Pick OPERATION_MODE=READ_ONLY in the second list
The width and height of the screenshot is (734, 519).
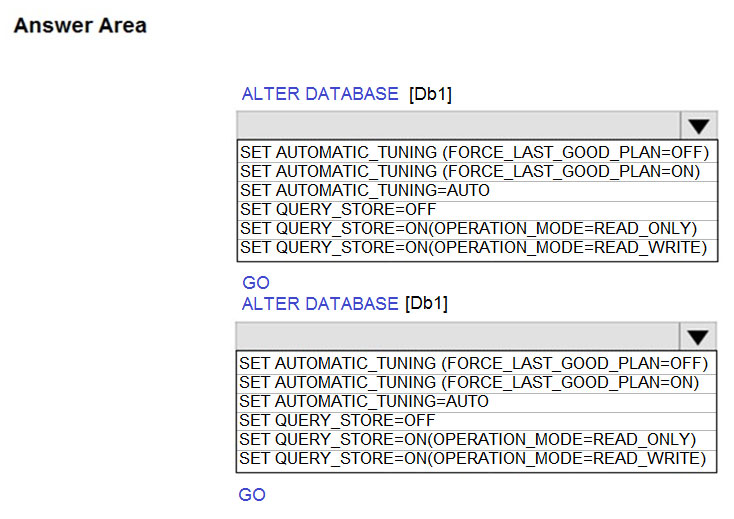click(x=467, y=439)
